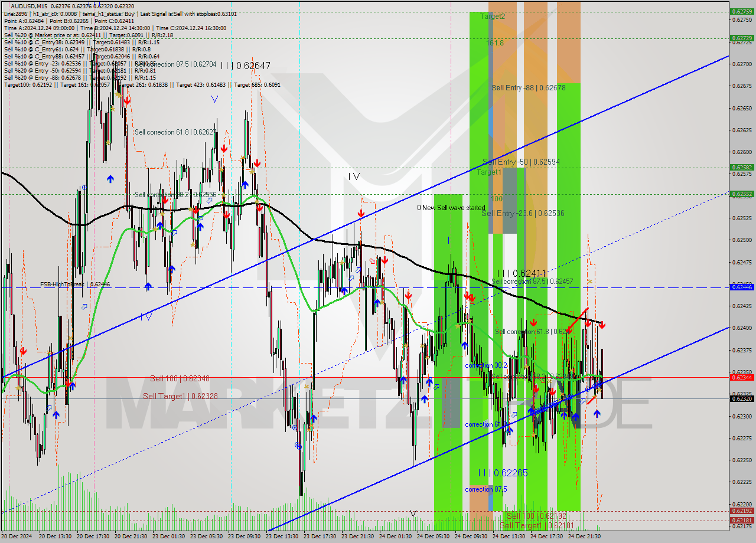Click the 'Target2' label at chart top
The image size is (756, 543).
pos(492,17)
